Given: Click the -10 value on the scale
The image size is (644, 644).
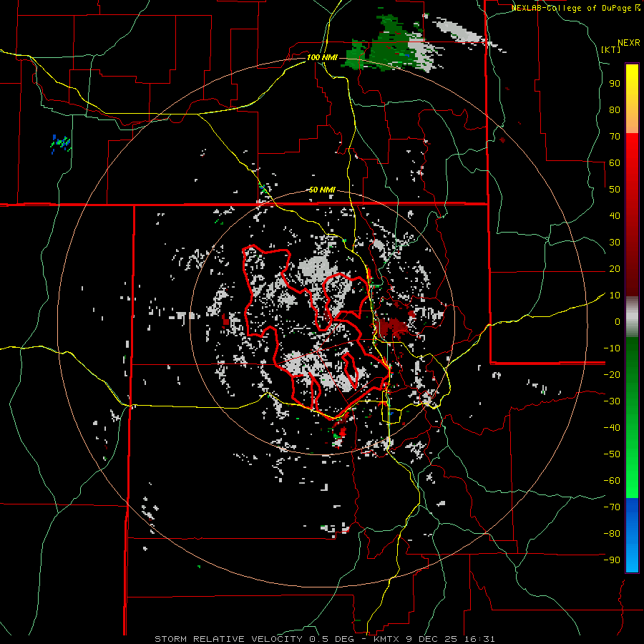Looking at the screenshot, I should pos(612,348).
